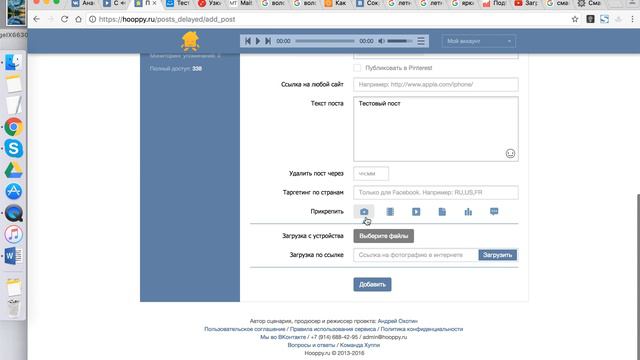Viewport: 640px width, 360px height.
Task: Go to browser home page
Action: [78, 19]
